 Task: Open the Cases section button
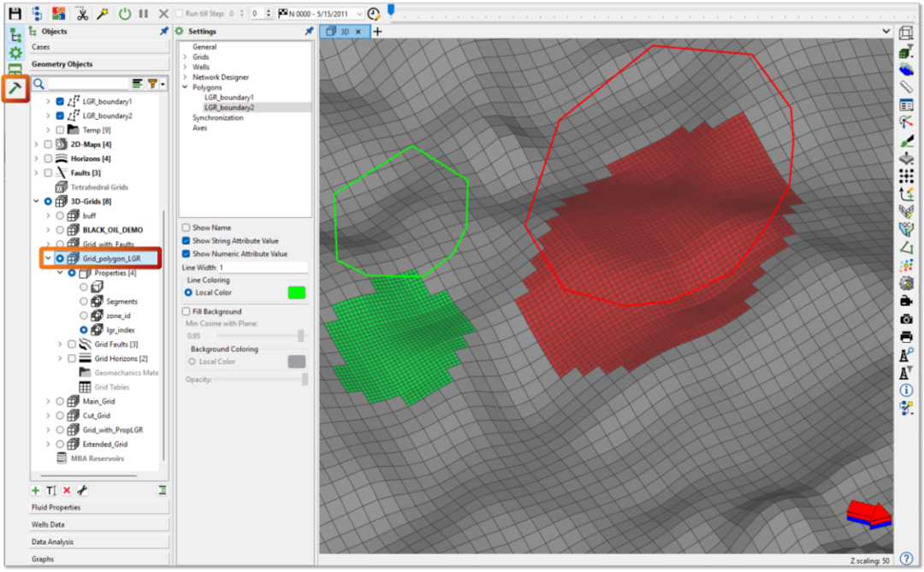click(x=99, y=47)
